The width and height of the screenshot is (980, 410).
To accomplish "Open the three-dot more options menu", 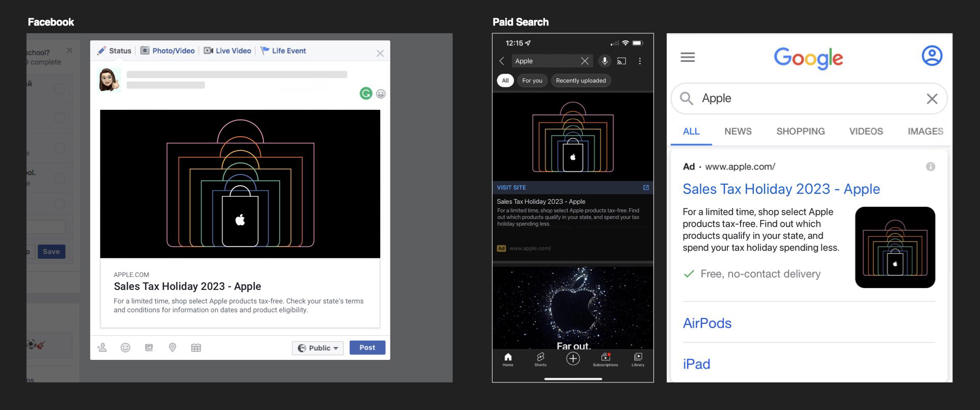I will pyautogui.click(x=640, y=61).
